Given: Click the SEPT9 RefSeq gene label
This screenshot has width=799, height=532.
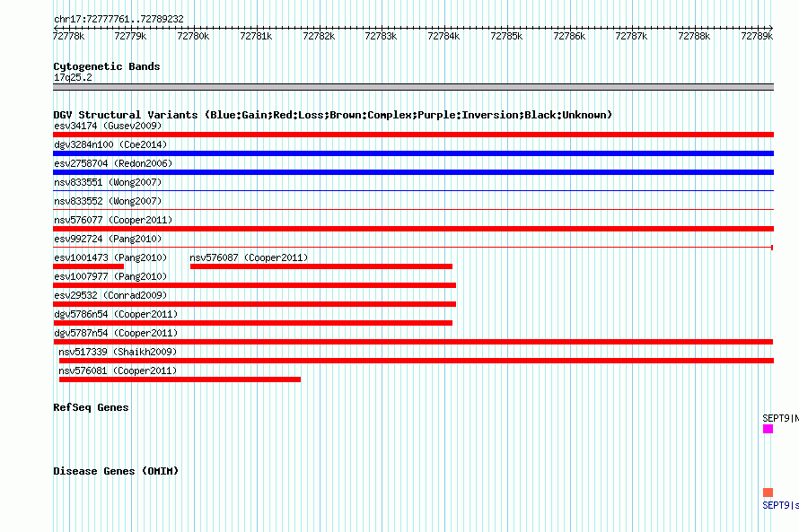Looking at the screenshot, I should click(x=780, y=418).
